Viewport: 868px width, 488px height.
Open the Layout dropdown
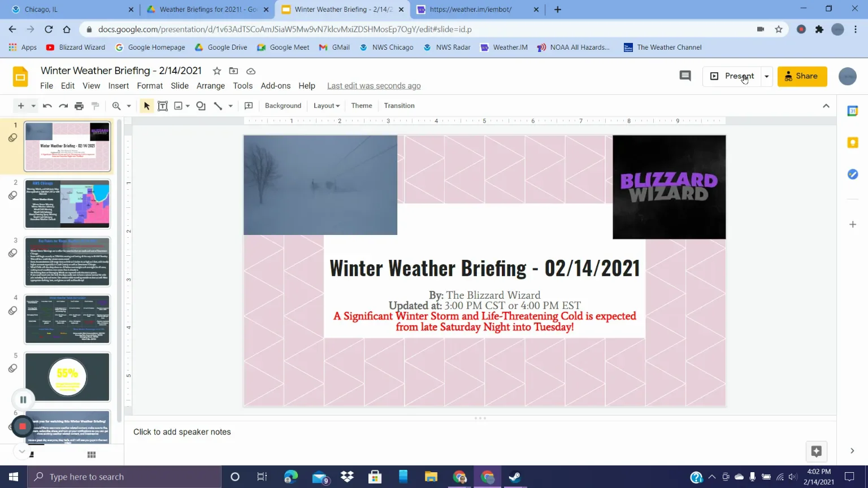(327, 106)
